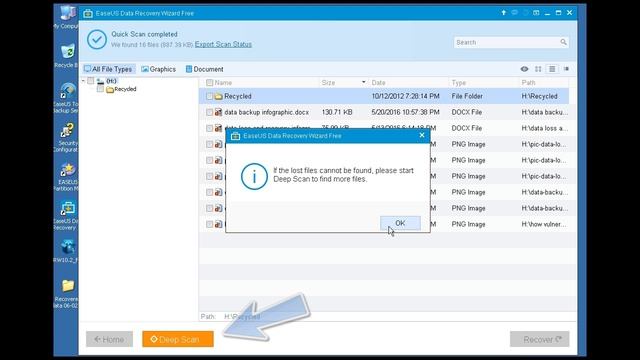This screenshot has height=360, width=640.
Task: Tick checkbox of the H:\data loss a... row
Action: (x=209, y=128)
